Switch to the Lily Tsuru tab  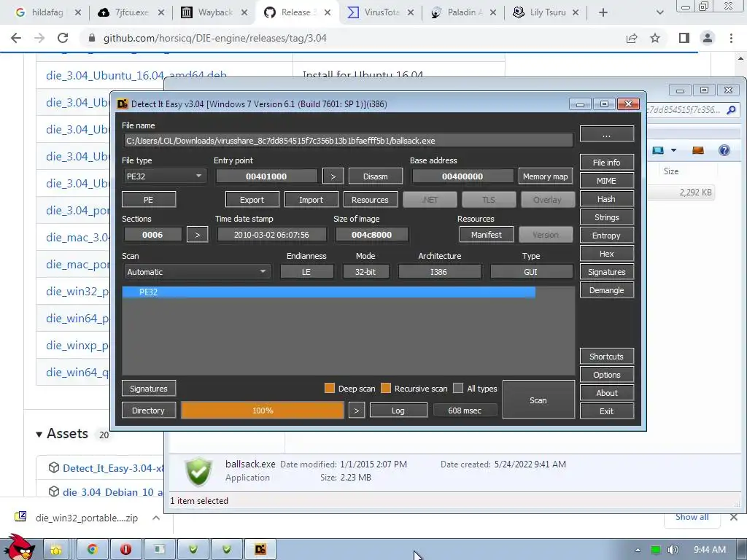coord(547,12)
